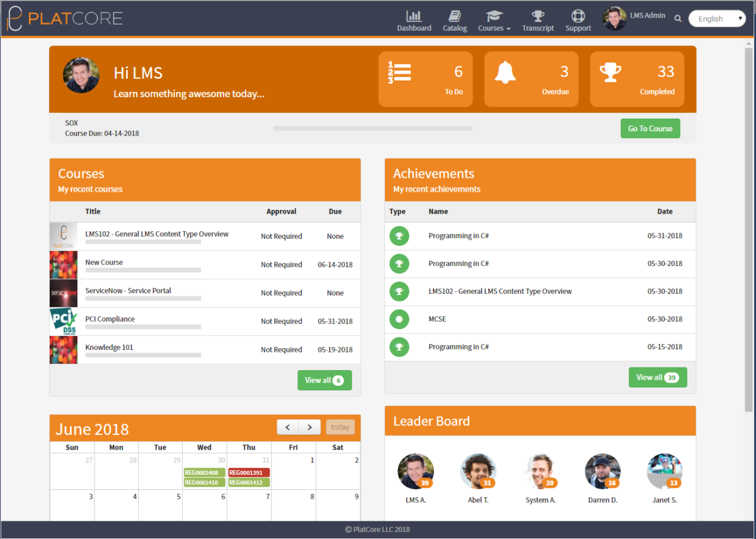Click the MCSE certificate badge icon
Screen dimensions: 756x539
[x=399, y=319]
